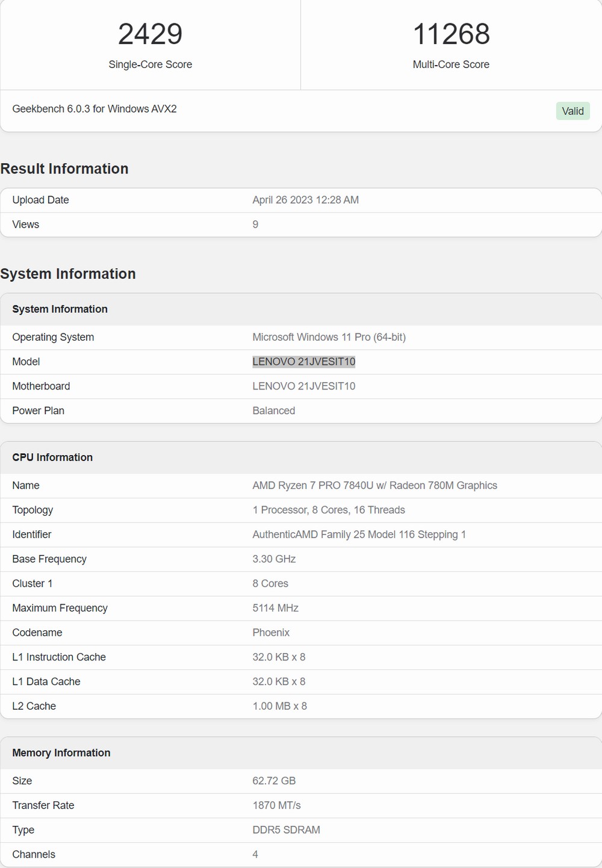
Task: Click the Power Plan Balanced value
Action: tap(274, 411)
